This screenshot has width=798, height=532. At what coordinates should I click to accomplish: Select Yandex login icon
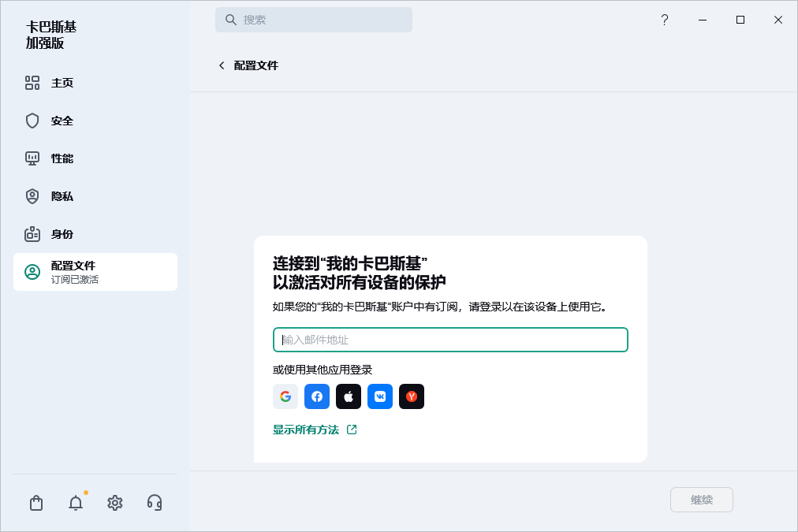[412, 396]
